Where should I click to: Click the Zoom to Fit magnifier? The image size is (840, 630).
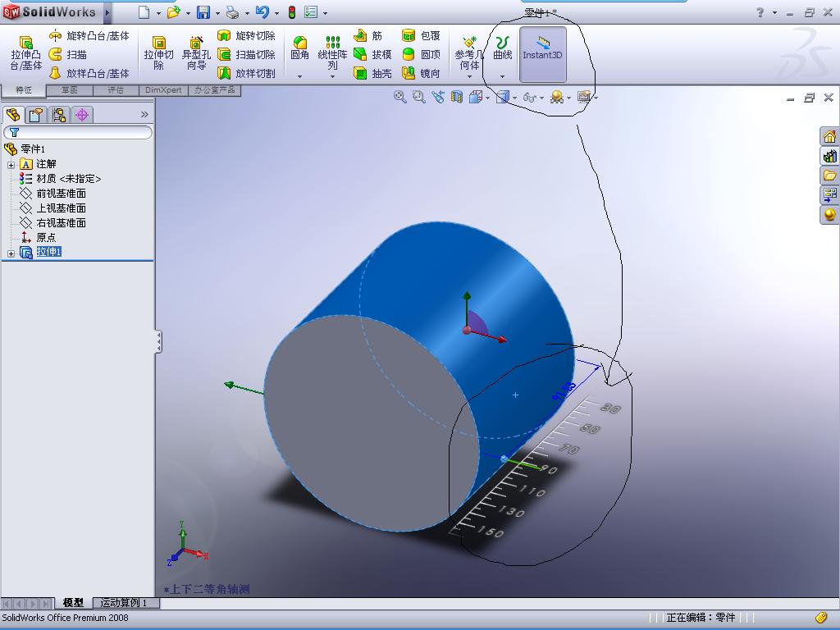coord(399,97)
